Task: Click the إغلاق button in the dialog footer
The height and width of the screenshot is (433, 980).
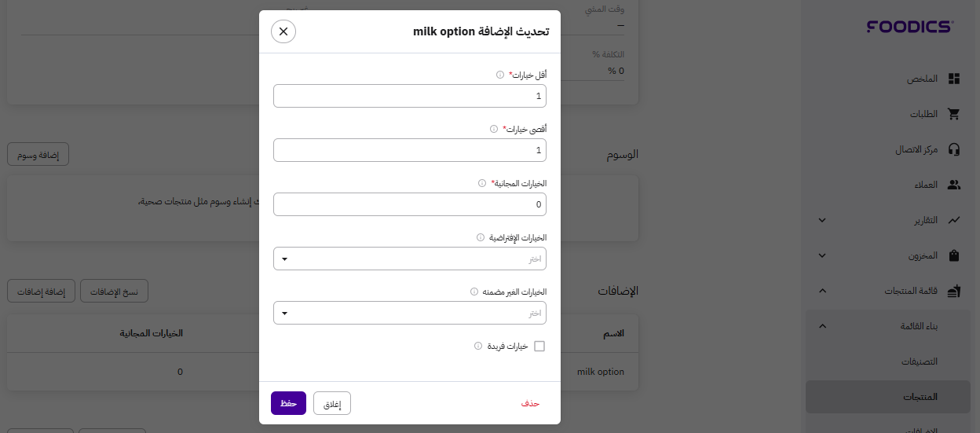Action: [x=332, y=403]
